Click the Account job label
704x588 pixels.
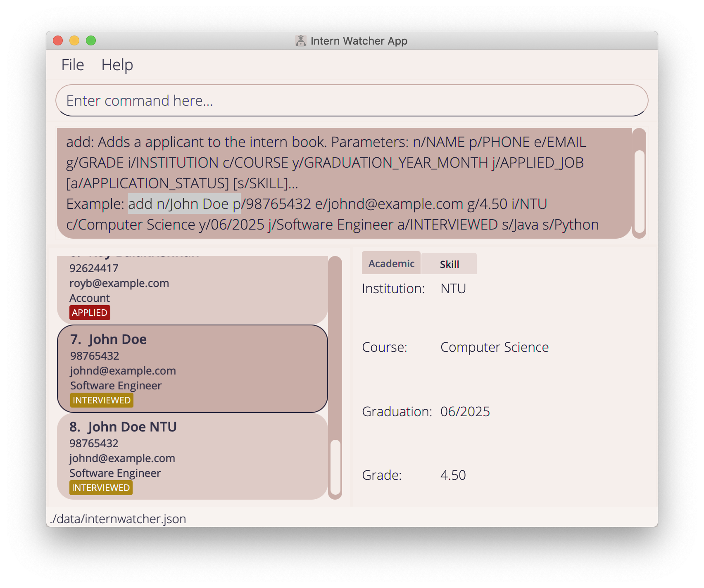(x=90, y=298)
